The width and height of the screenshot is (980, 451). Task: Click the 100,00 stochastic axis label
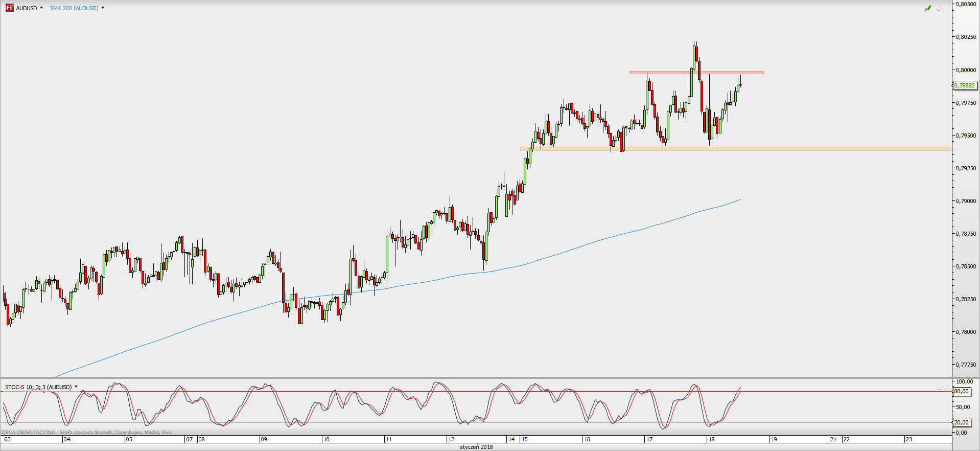coord(965,381)
